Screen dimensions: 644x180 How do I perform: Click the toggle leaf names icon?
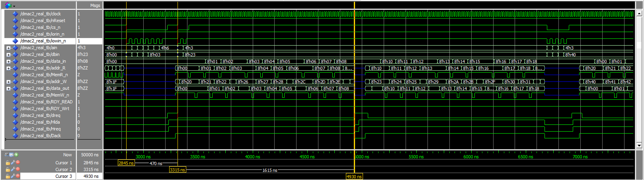(7, 155)
